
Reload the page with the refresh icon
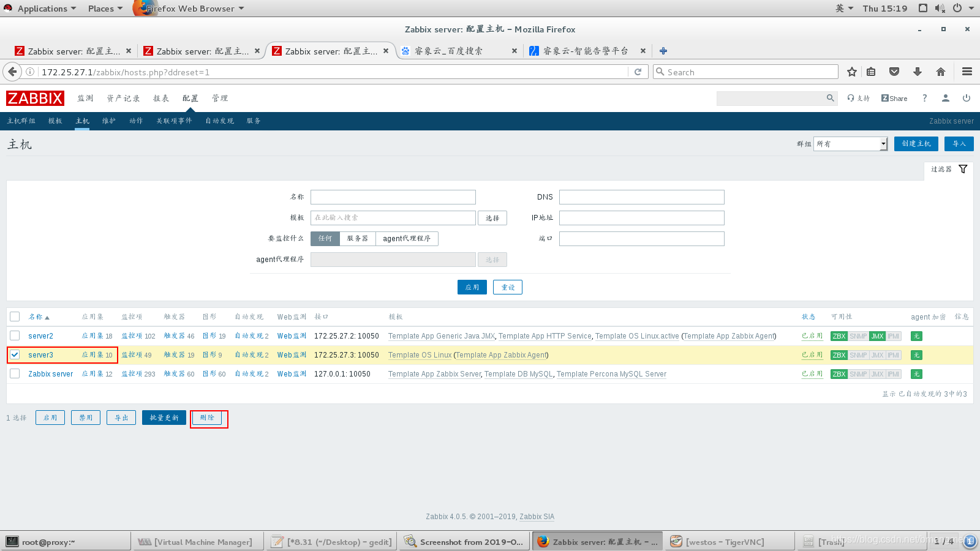coord(638,72)
